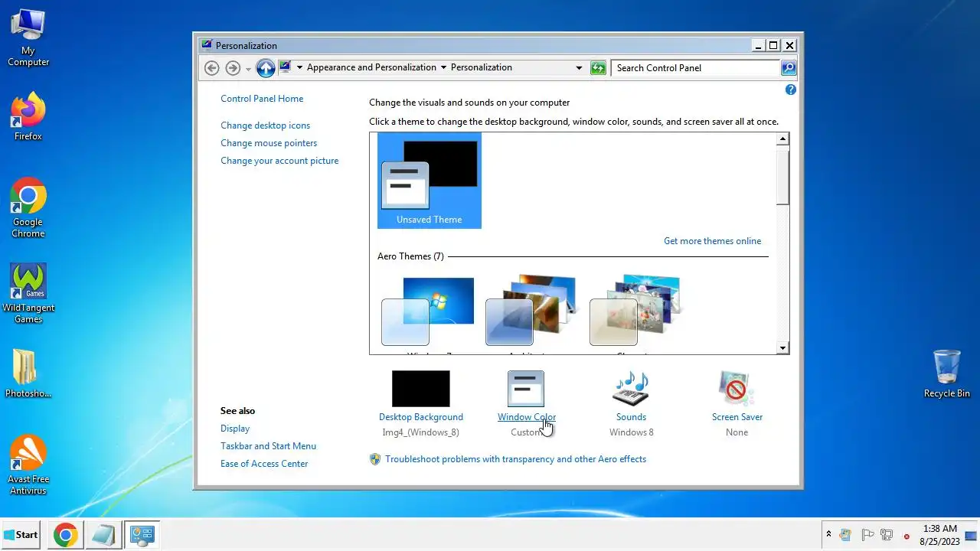Open Control Panel Home
The image size is (980, 551).
262,99
